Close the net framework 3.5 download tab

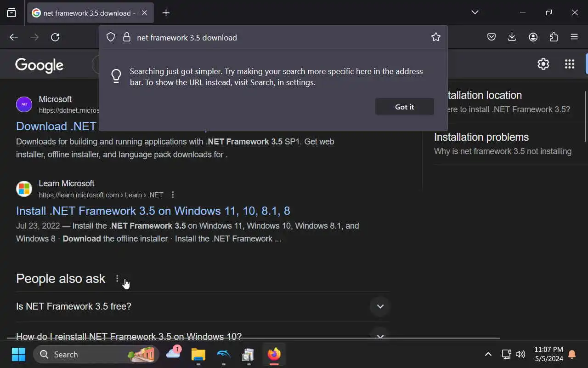click(x=144, y=13)
